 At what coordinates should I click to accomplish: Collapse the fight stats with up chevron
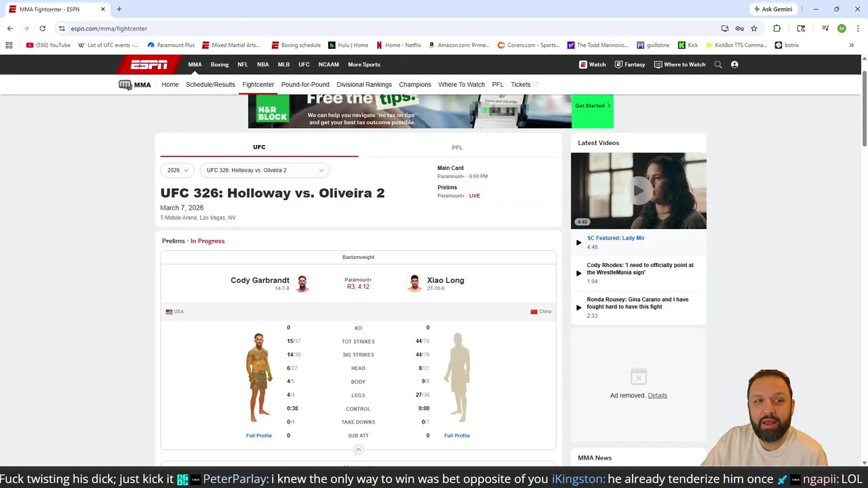click(x=358, y=449)
